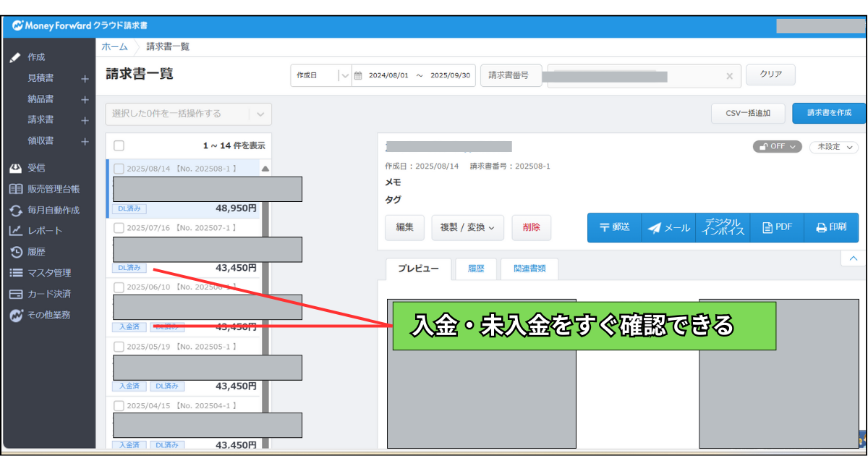Expand the 複製 / 変換 dropdown button
This screenshot has width=868, height=456.
467,227
